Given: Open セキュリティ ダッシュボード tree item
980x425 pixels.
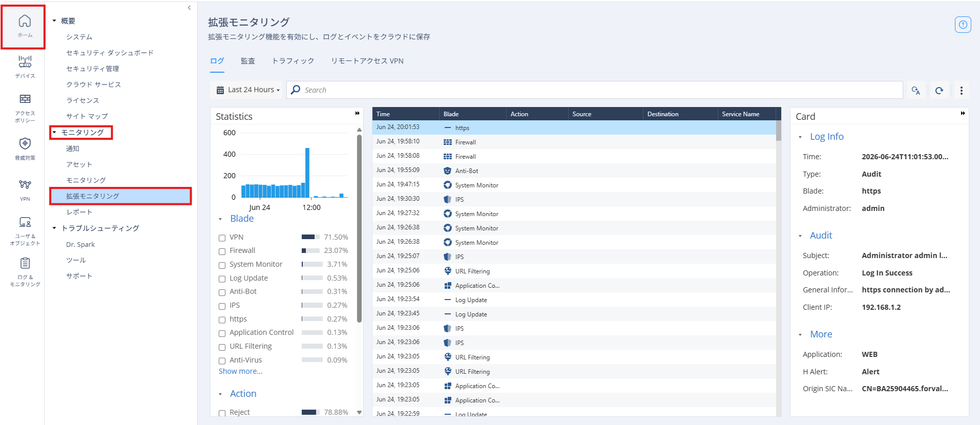Looking at the screenshot, I should [x=110, y=53].
